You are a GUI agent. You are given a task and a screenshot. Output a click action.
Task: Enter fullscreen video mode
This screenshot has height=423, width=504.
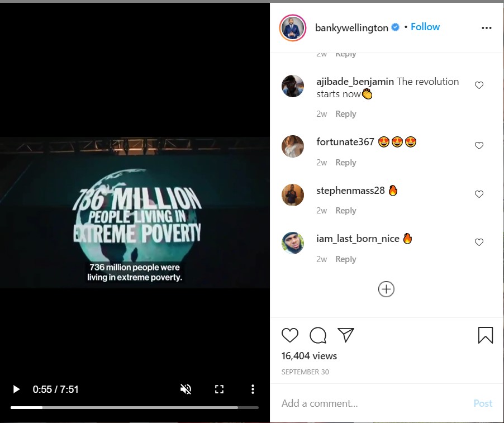tap(219, 389)
